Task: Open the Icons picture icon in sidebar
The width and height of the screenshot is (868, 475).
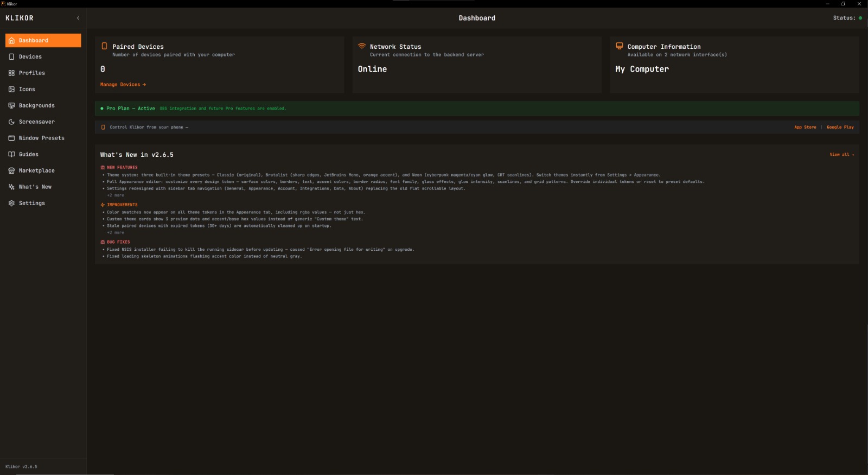Action: click(11, 89)
